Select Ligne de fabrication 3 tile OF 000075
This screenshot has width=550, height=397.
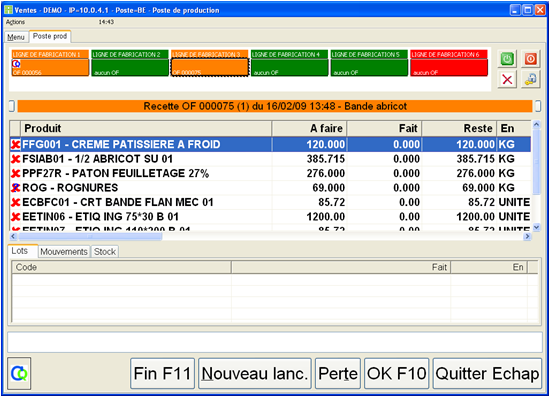pos(210,63)
